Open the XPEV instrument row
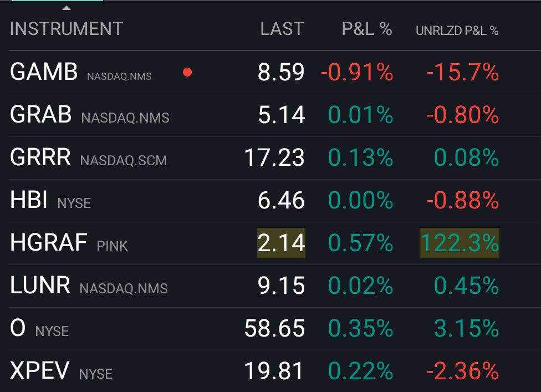541x392 pixels. coord(274,371)
